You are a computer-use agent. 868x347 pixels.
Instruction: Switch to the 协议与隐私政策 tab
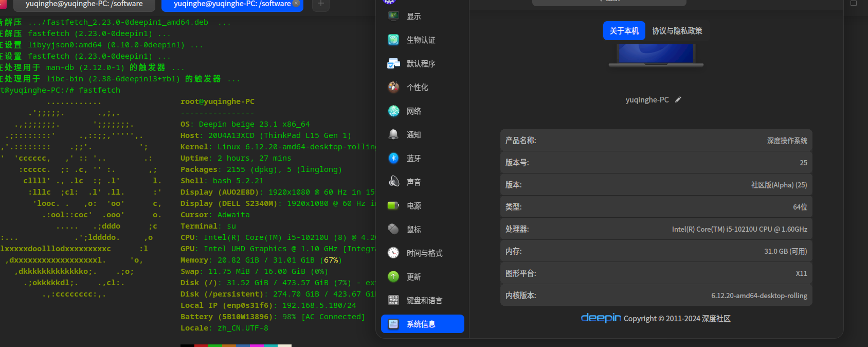point(677,31)
